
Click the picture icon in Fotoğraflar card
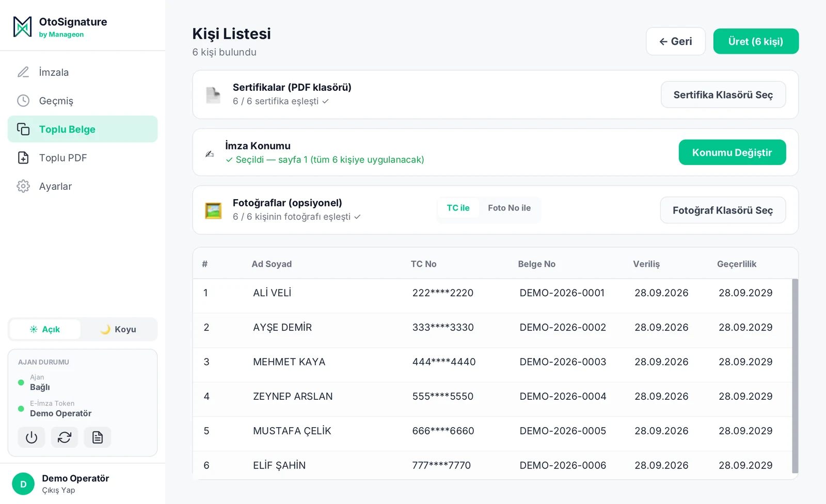213,210
